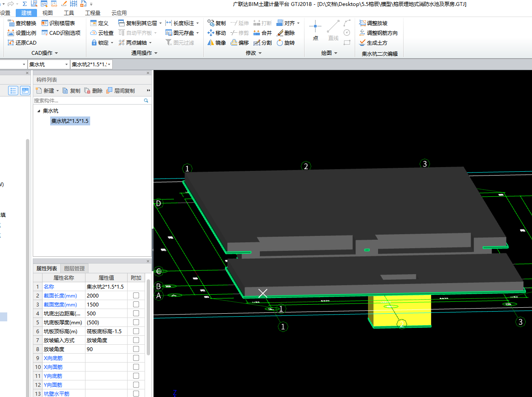Click 调整钢筋方向 tool
The width and height of the screenshot is (532, 397).
point(378,33)
